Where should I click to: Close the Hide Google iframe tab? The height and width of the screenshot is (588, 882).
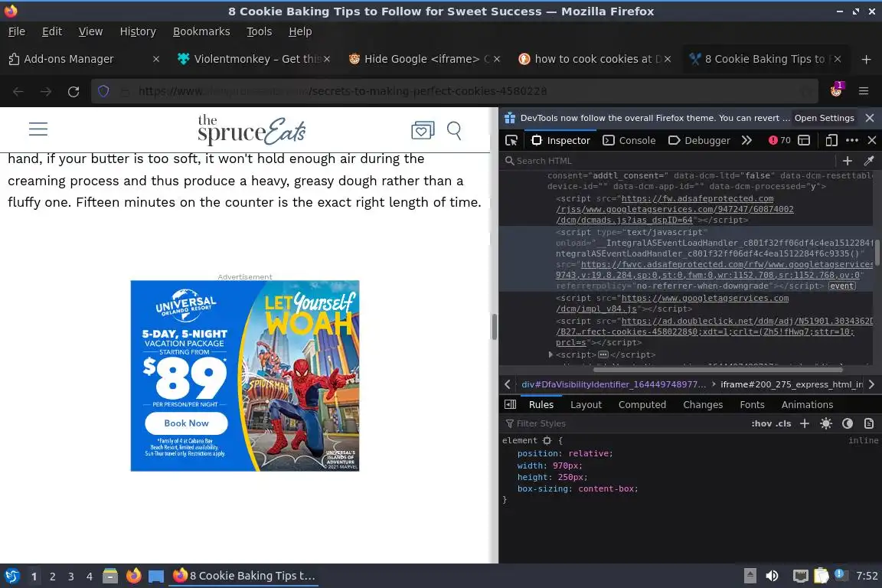click(497, 59)
